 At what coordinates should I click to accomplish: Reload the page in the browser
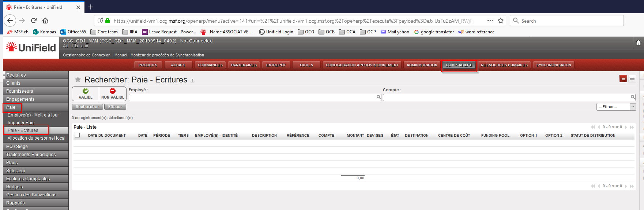point(34,21)
